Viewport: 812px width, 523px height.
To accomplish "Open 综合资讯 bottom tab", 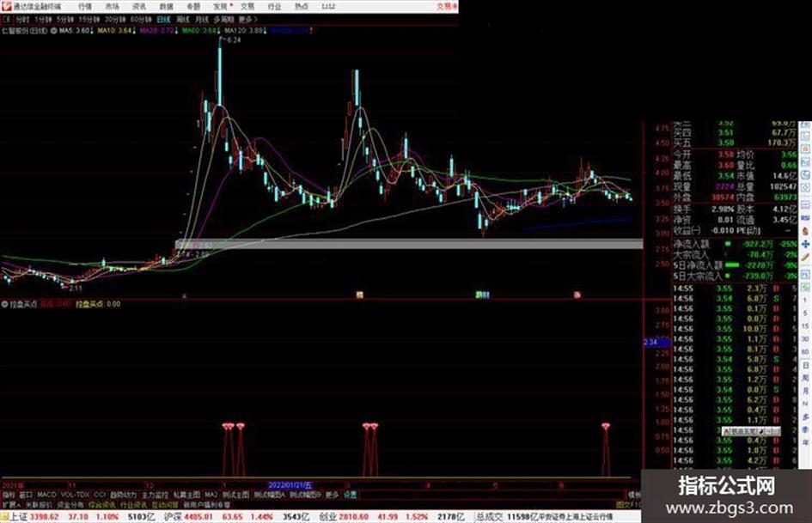I will (102, 504).
